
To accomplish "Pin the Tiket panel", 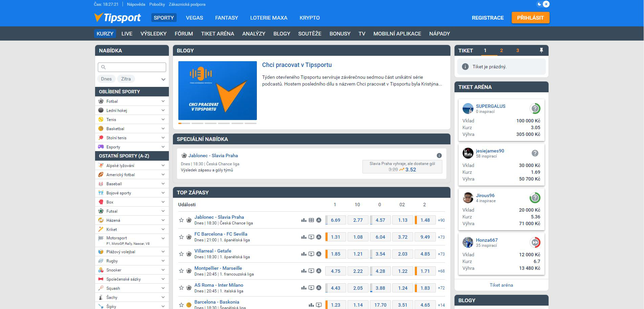I will (541, 50).
